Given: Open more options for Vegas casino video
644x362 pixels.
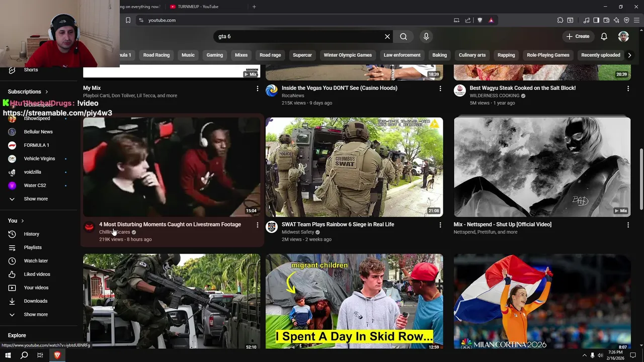Looking at the screenshot, I should pos(440,88).
